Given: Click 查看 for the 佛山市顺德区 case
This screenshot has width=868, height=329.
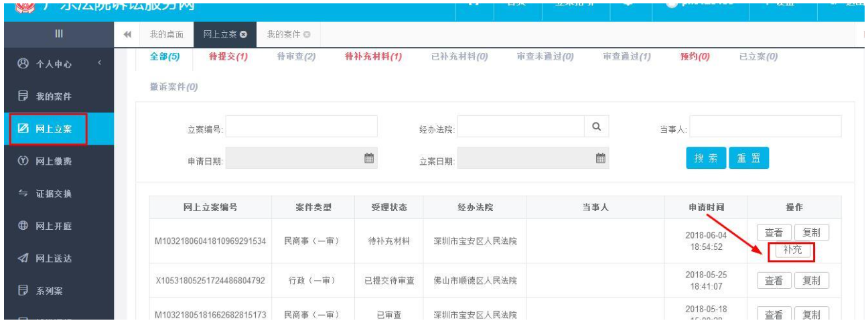Looking at the screenshot, I should point(774,281).
